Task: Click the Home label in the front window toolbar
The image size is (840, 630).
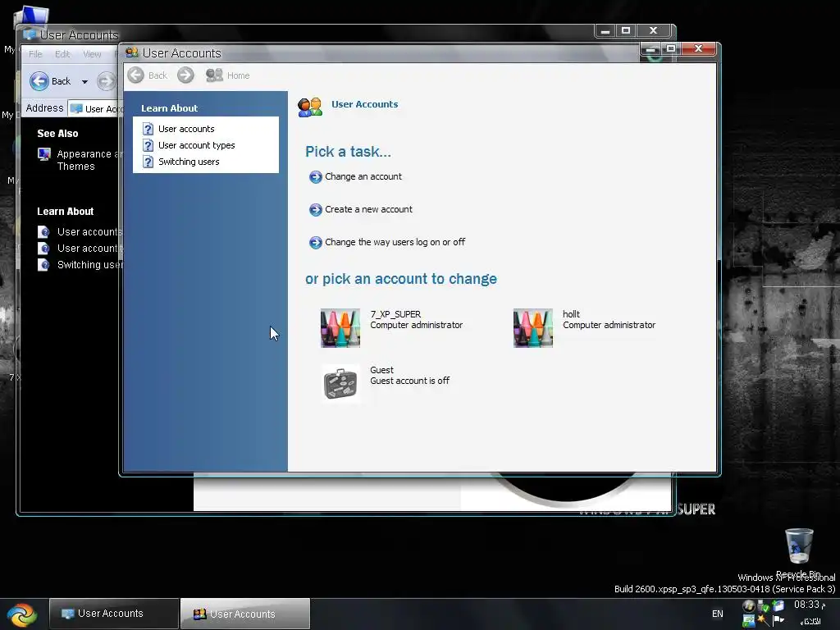Action: click(x=239, y=75)
